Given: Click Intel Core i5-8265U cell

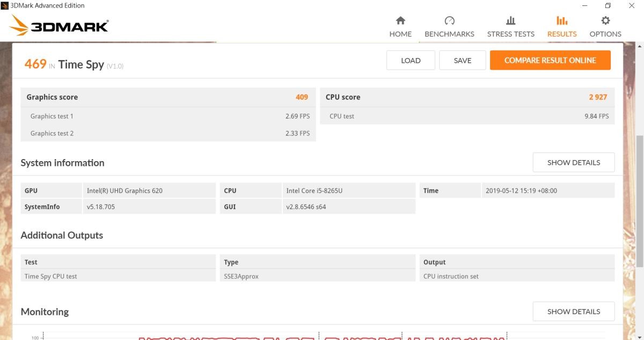Looking at the screenshot, I should [x=349, y=190].
